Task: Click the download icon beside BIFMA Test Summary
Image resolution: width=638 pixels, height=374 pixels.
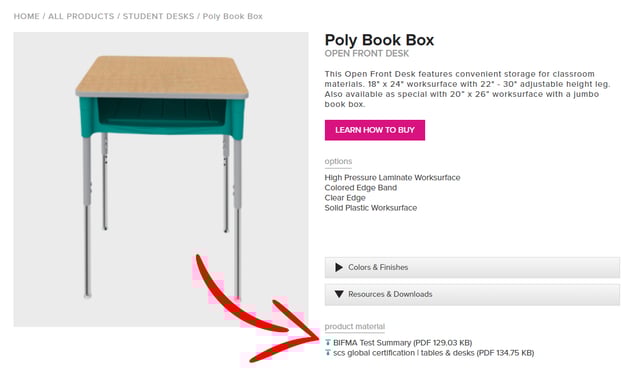Action: 328,342
